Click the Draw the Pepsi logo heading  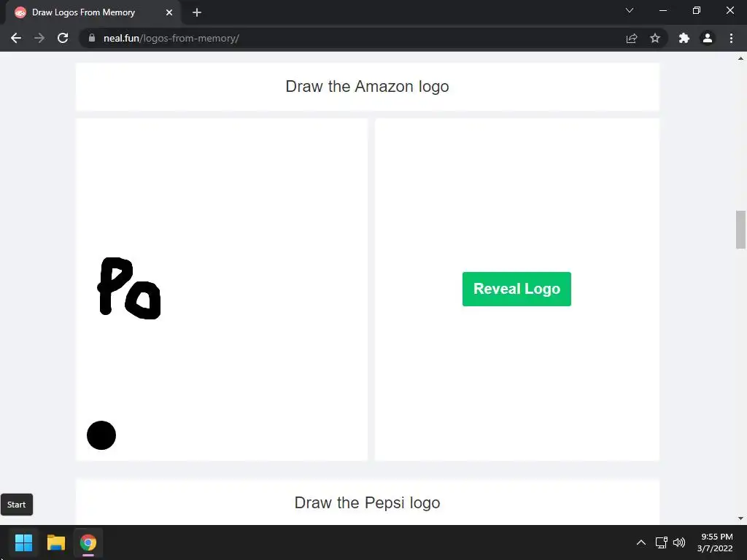click(368, 503)
